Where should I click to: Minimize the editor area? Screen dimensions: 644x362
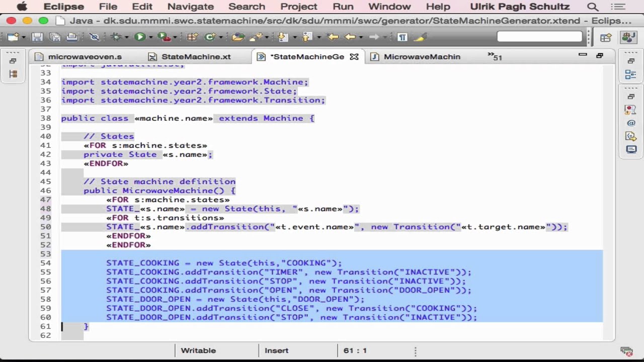[x=583, y=55]
